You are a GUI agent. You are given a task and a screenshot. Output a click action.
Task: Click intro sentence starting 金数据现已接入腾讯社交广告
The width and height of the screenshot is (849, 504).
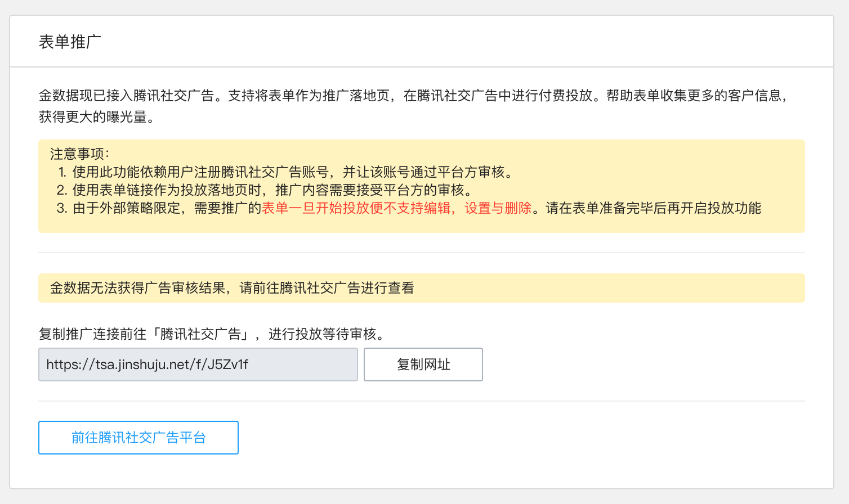click(x=127, y=96)
